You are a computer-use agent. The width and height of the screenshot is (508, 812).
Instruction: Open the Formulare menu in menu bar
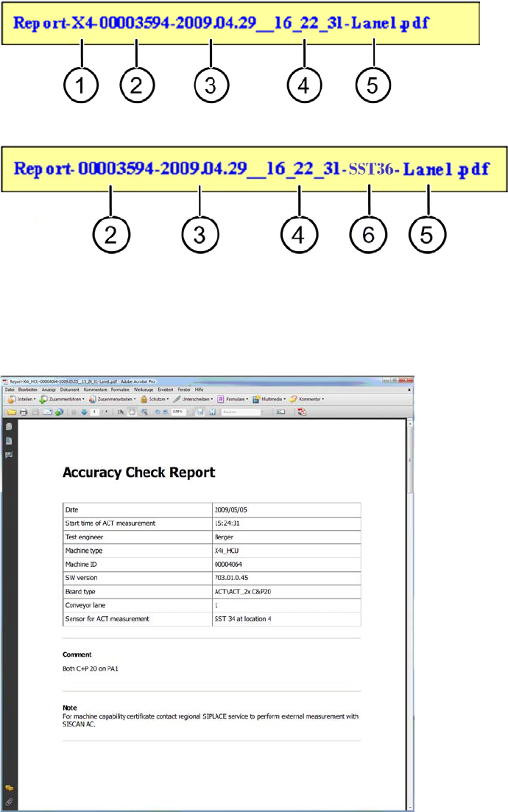click(x=120, y=389)
